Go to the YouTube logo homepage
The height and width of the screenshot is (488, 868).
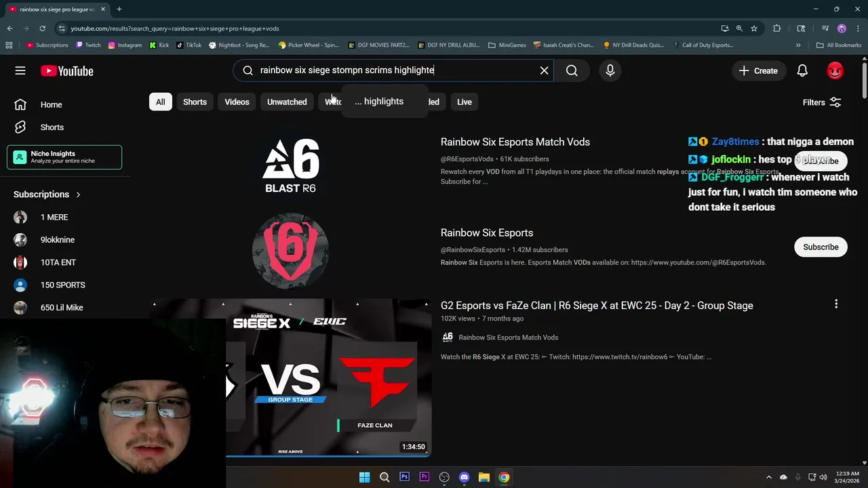tap(66, 70)
